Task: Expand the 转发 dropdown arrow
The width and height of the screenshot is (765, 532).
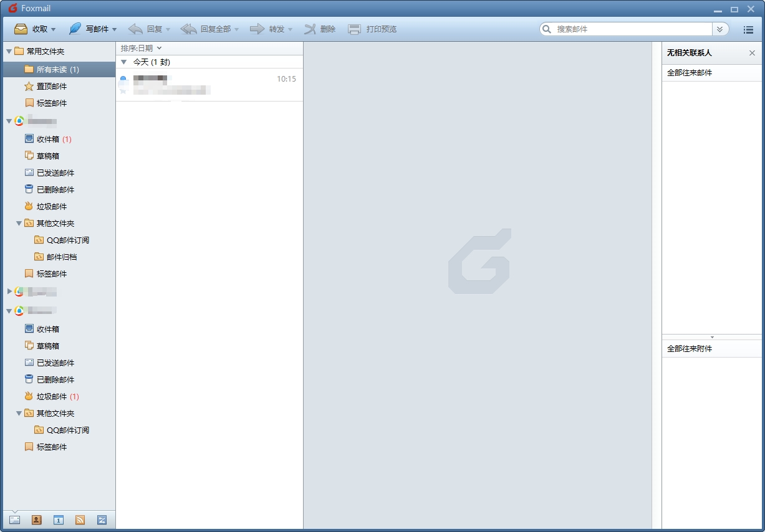Action: click(290, 29)
